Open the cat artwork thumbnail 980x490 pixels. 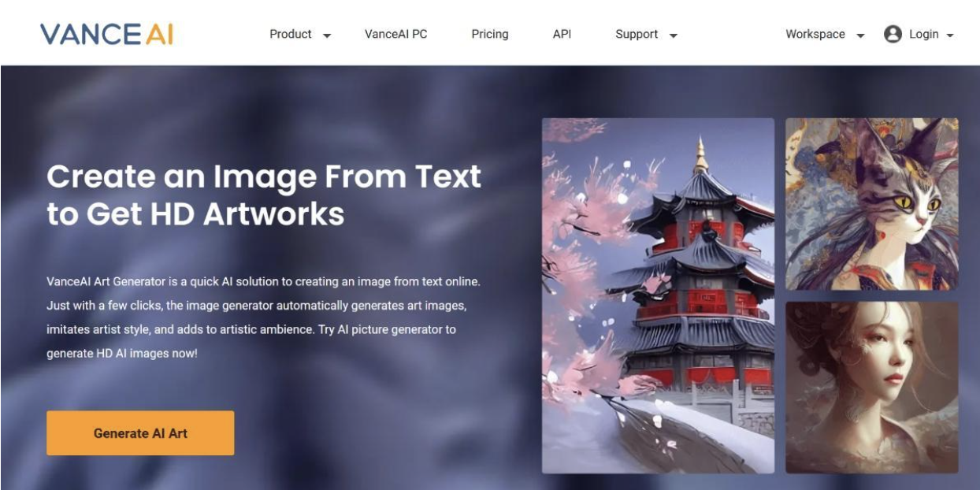[872, 204]
